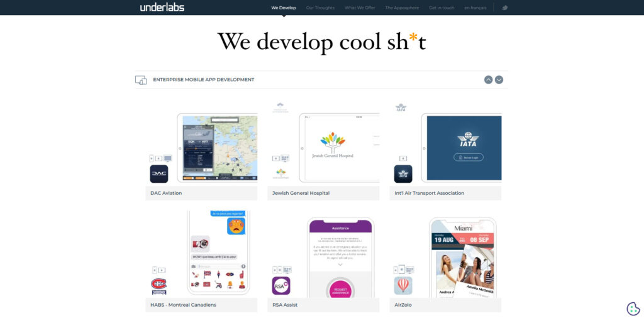Screen dimensions: 644x318
Task: Click the underlabs logo
Action: 162,8
